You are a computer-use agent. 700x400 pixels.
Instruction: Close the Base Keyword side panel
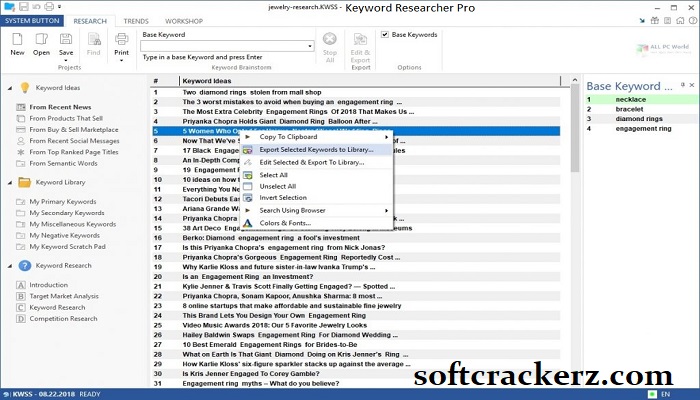[692, 85]
